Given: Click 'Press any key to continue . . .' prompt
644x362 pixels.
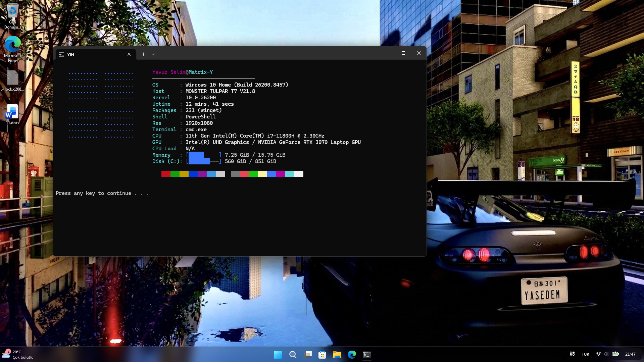Looking at the screenshot, I should click(102, 193).
